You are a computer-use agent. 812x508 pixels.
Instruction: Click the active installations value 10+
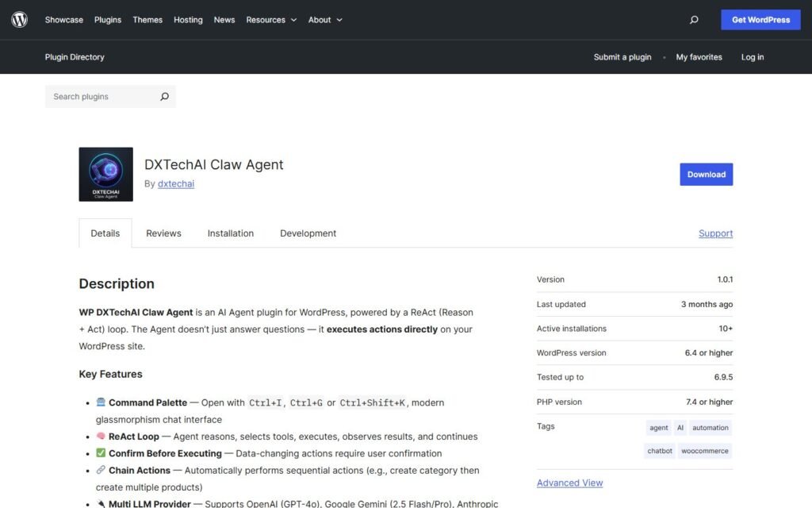point(726,329)
